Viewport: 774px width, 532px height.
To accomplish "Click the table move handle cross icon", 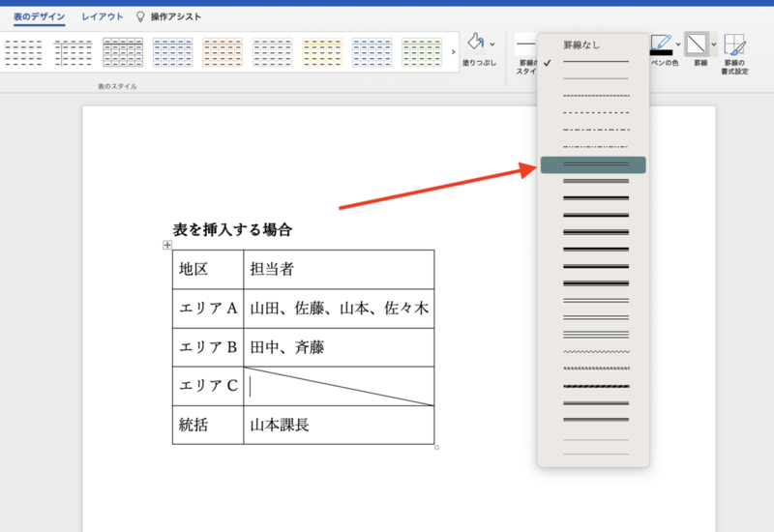I will 167,245.
